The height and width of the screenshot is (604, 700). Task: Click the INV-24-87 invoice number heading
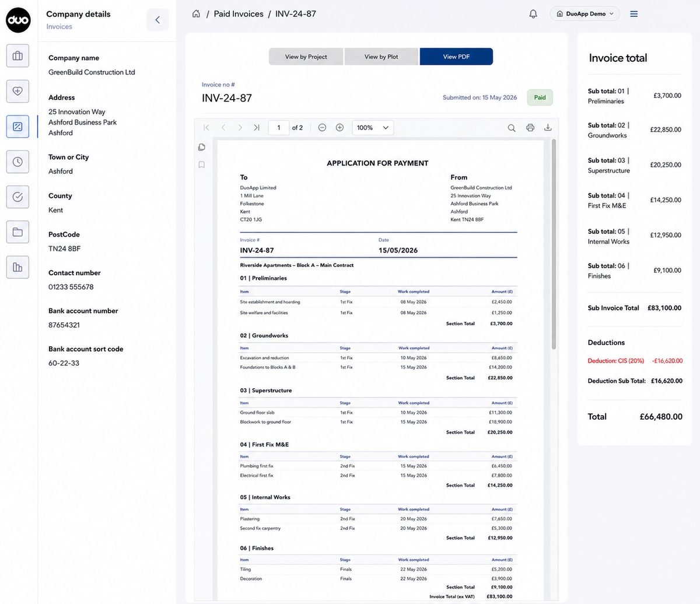(x=227, y=98)
